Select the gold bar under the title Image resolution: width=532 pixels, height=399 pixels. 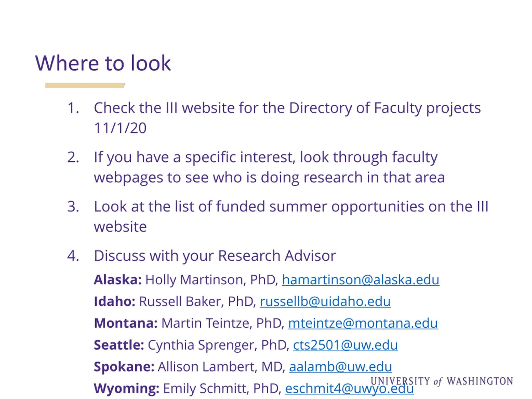click(x=85, y=85)
